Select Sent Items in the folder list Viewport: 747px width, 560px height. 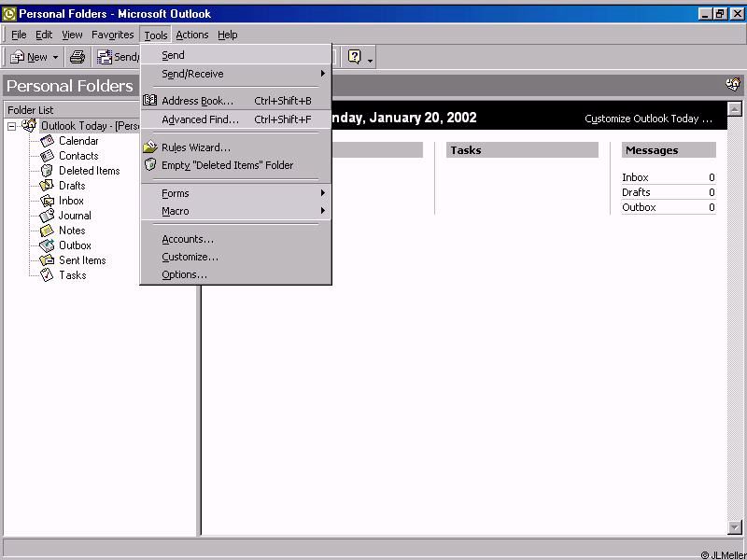click(x=82, y=260)
